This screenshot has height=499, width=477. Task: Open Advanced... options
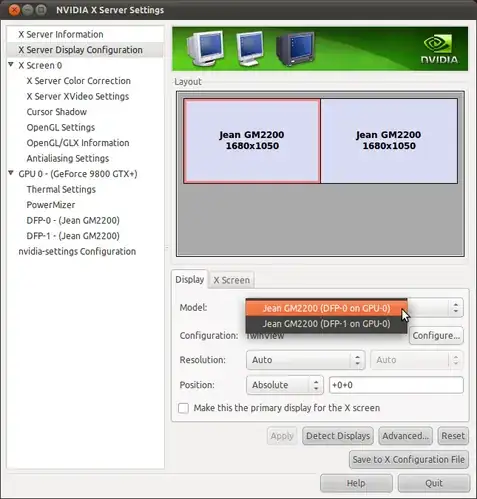pyautogui.click(x=405, y=436)
